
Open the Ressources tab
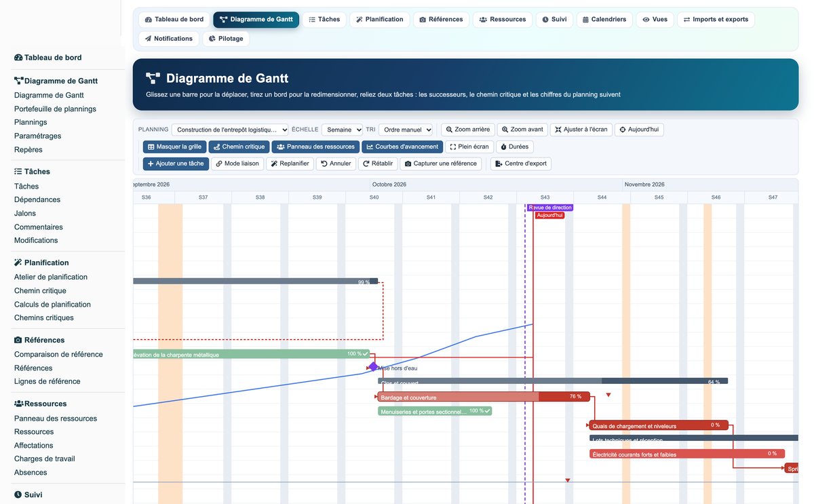[503, 20]
